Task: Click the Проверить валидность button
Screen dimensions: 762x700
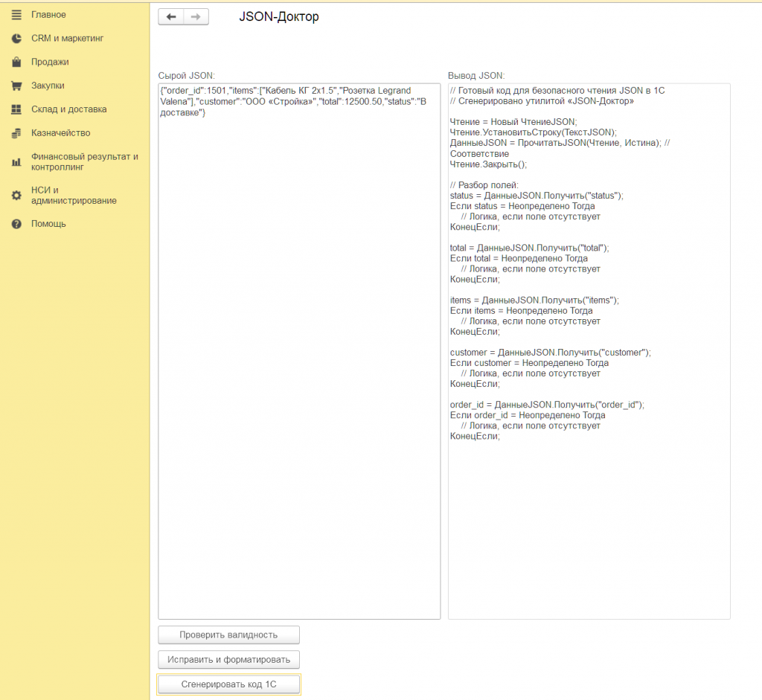Action: (228, 635)
